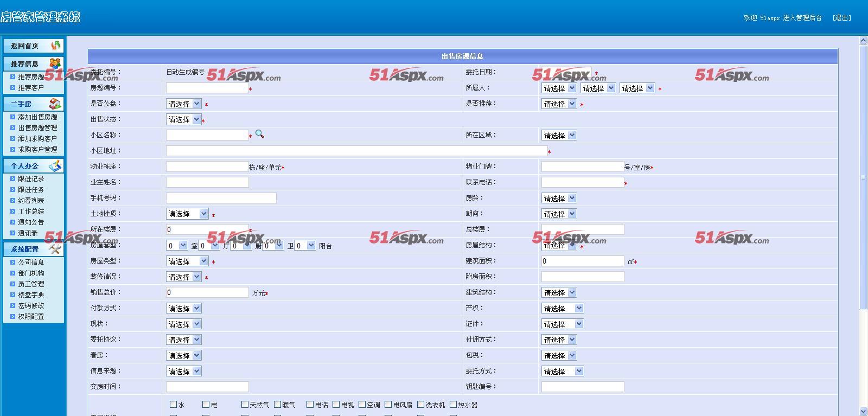Open the 是否公盘 dropdown
The height and width of the screenshot is (416, 868).
coord(184,104)
